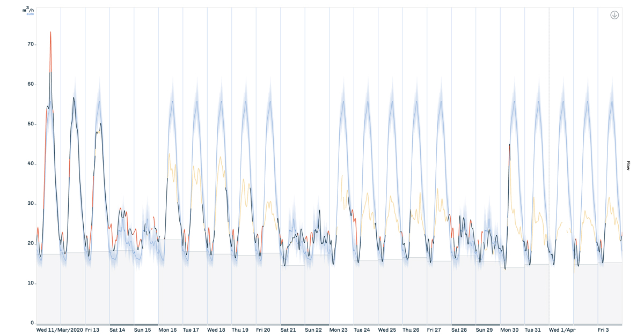This screenshot has height=336, width=644.
Task: Select the Fri 13 date label
Action: 92,330
